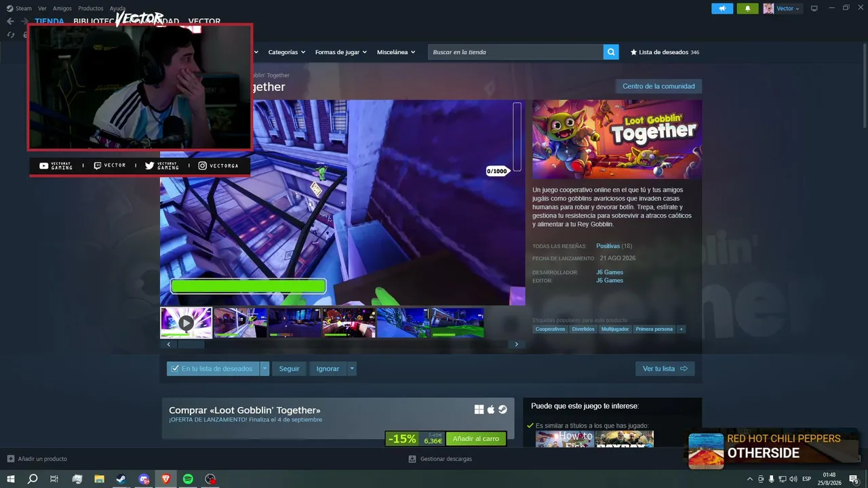Click the OBS recording taskbar icon

click(x=211, y=479)
